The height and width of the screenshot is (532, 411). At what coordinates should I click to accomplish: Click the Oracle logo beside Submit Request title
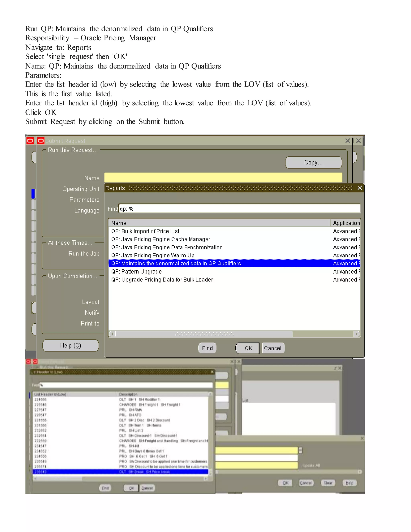41,141
